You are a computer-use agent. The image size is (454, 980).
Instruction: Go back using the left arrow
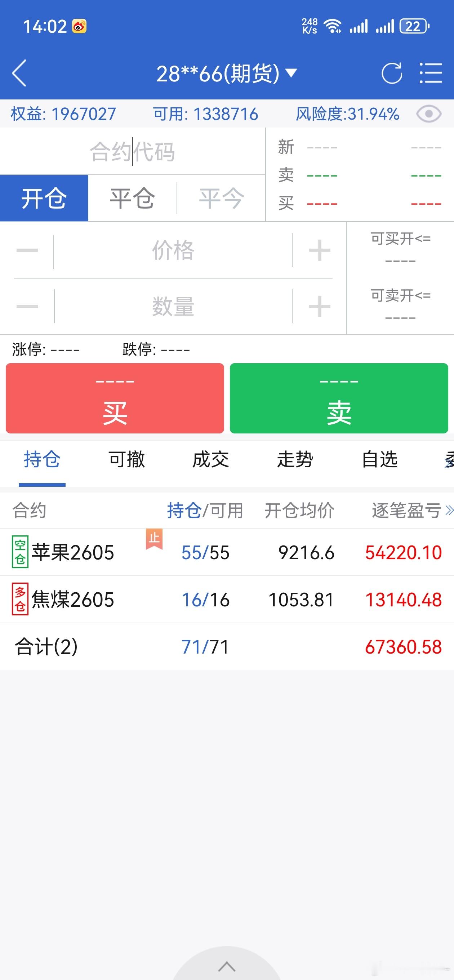pos(19,73)
